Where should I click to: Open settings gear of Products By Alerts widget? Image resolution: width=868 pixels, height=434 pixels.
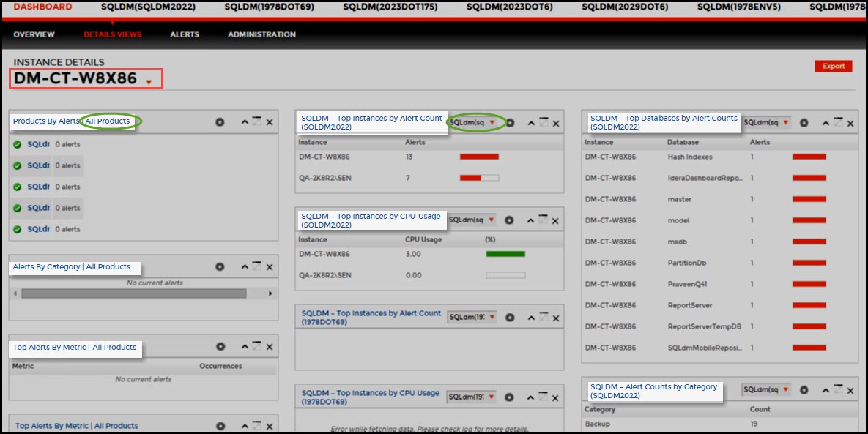[x=220, y=122]
